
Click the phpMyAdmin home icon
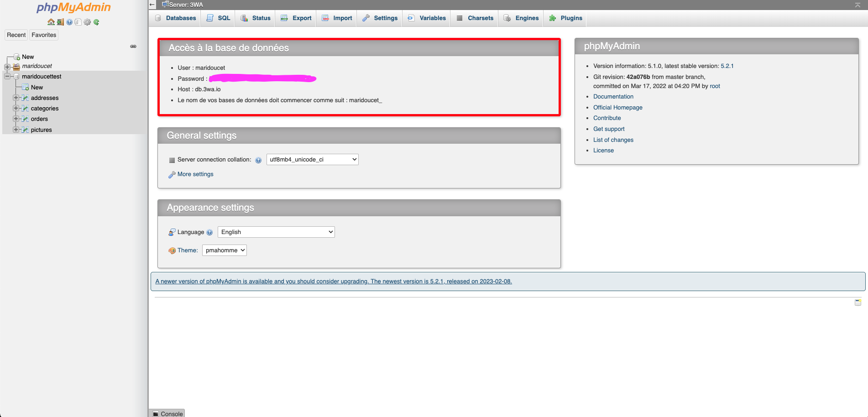coord(51,22)
